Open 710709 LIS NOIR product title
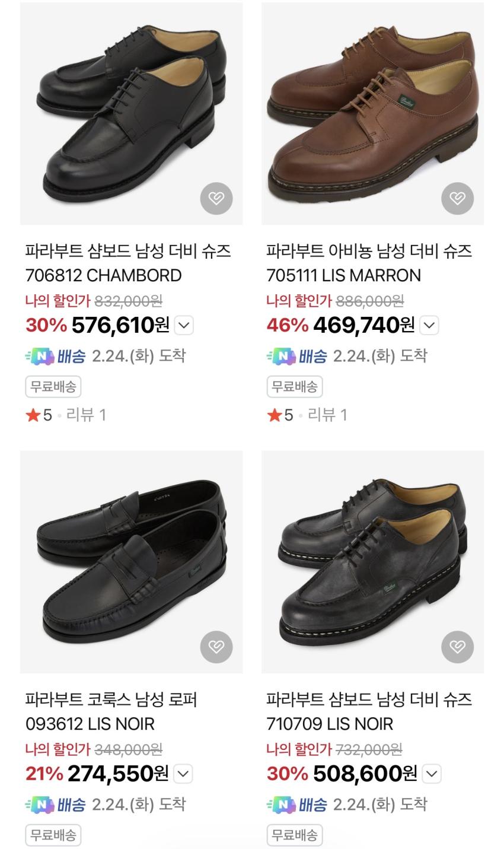The height and width of the screenshot is (849, 504). (369, 711)
